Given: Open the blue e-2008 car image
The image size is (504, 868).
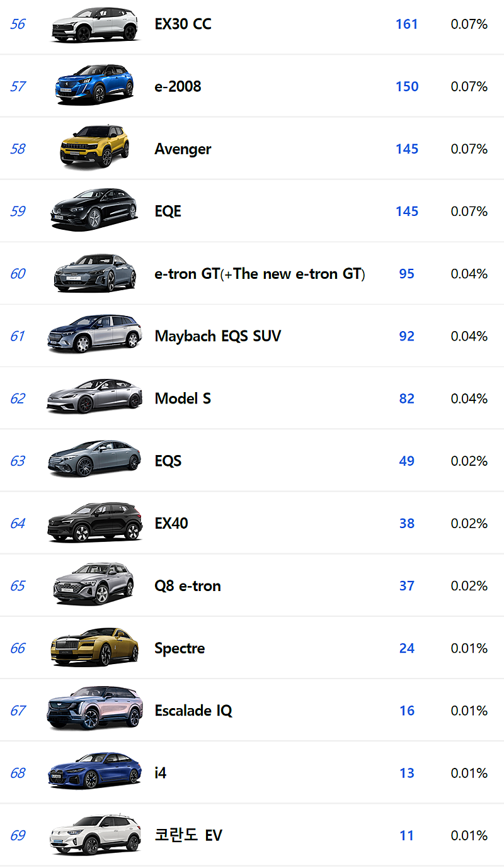Looking at the screenshot, I should tap(94, 84).
